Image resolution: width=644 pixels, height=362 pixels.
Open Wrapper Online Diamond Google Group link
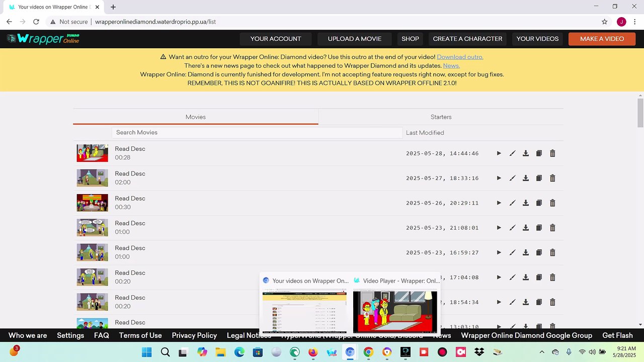pos(527,335)
